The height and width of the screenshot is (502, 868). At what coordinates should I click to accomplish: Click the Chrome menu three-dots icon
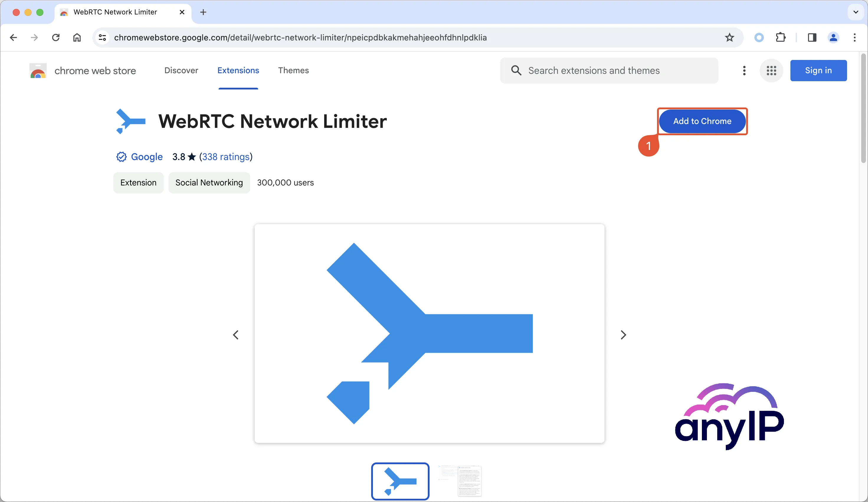[855, 37]
